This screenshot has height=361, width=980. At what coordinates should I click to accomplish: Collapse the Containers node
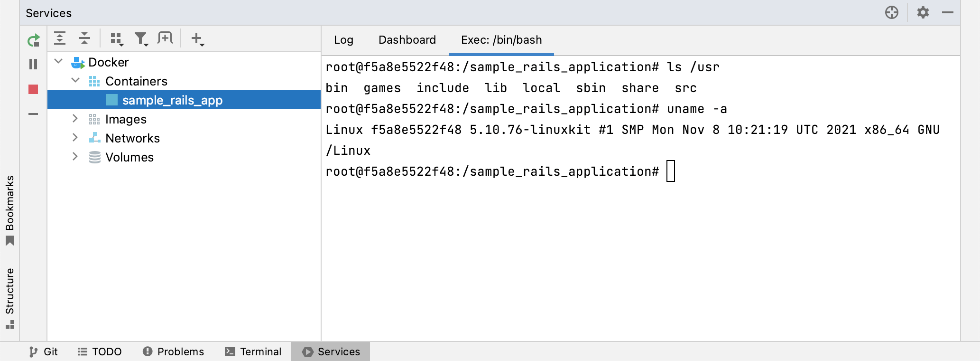75,81
